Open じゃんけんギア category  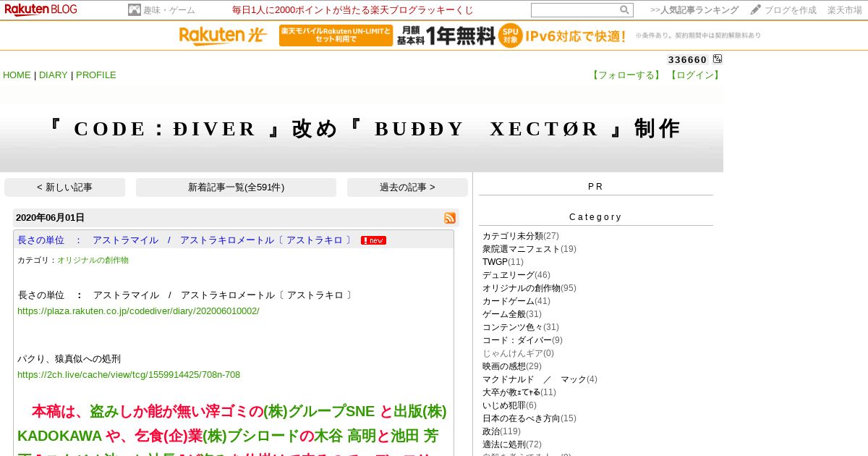pos(513,353)
